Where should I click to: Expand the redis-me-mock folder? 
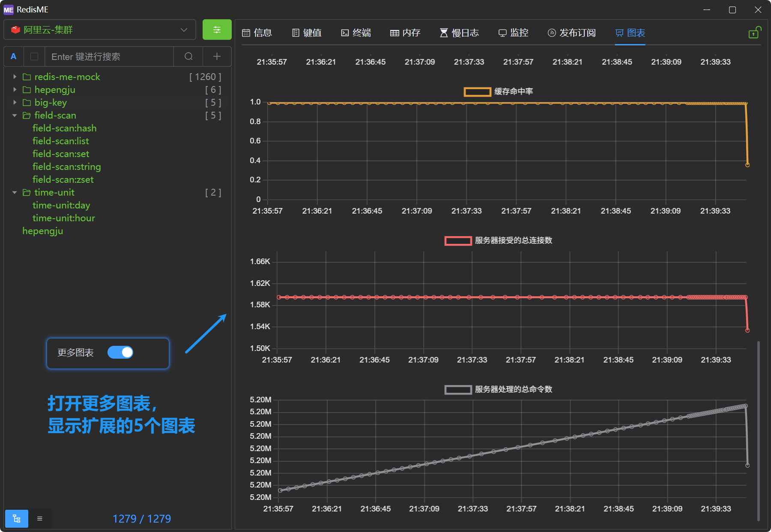tap(15, 77)
